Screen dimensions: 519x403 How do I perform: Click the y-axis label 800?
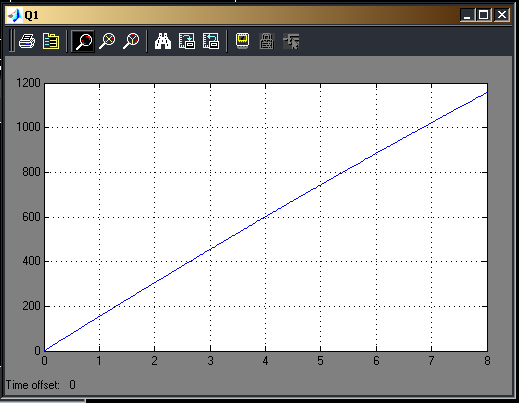click(31, 172)
